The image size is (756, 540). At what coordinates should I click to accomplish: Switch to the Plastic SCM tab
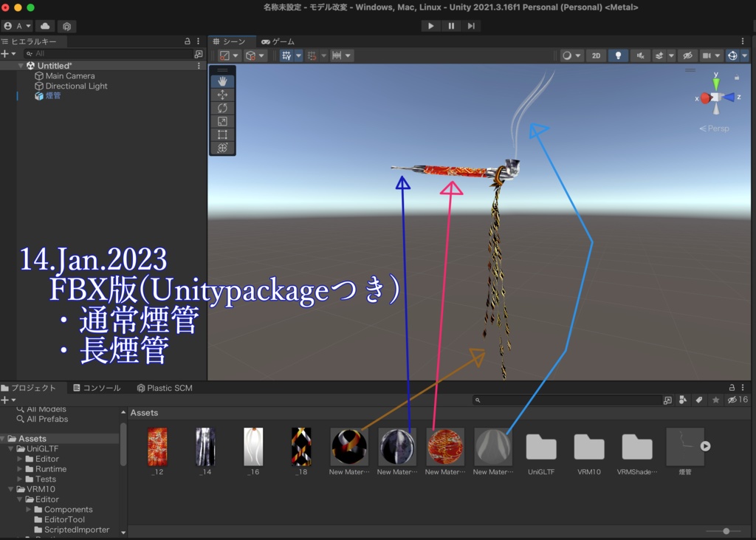coord(165,388)
